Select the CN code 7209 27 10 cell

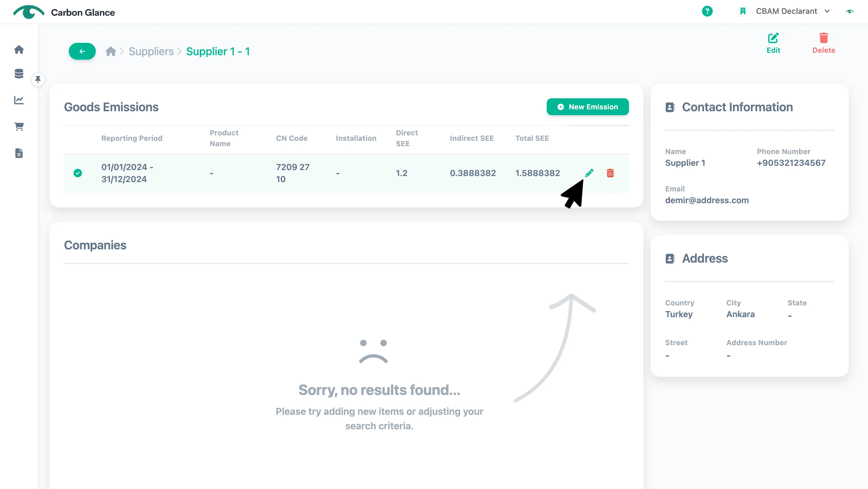293,173
